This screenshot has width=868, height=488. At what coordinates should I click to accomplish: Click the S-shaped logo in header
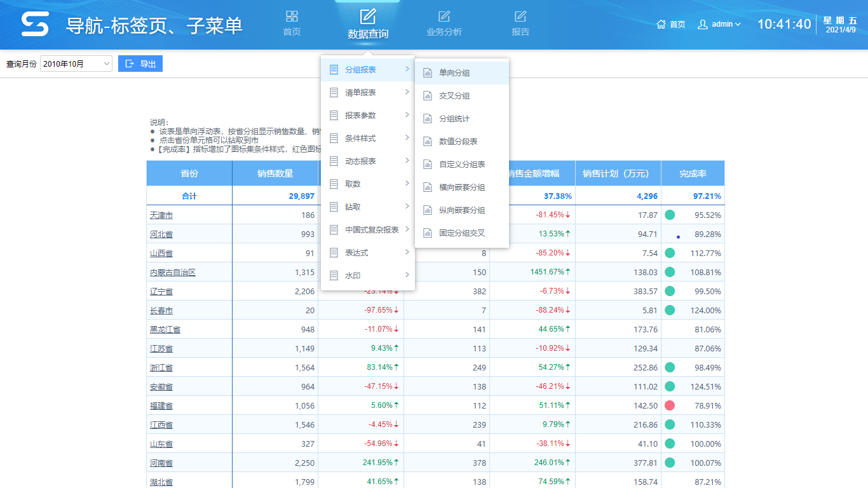[x=35, y=24]
